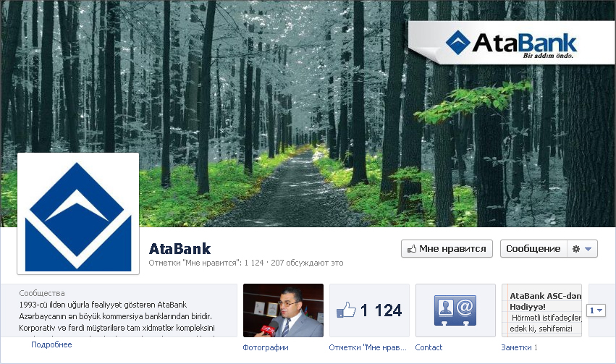Open the Contact tab link
The width and height of the screenshot is (616, 364).
(429, 347)
